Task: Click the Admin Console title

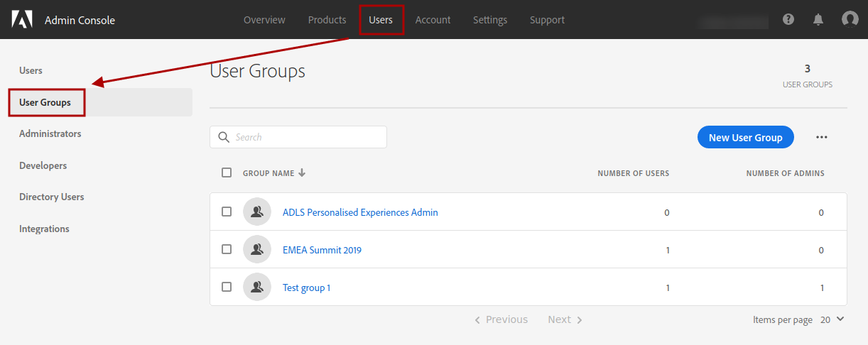Action: click(x=80, y=20)
